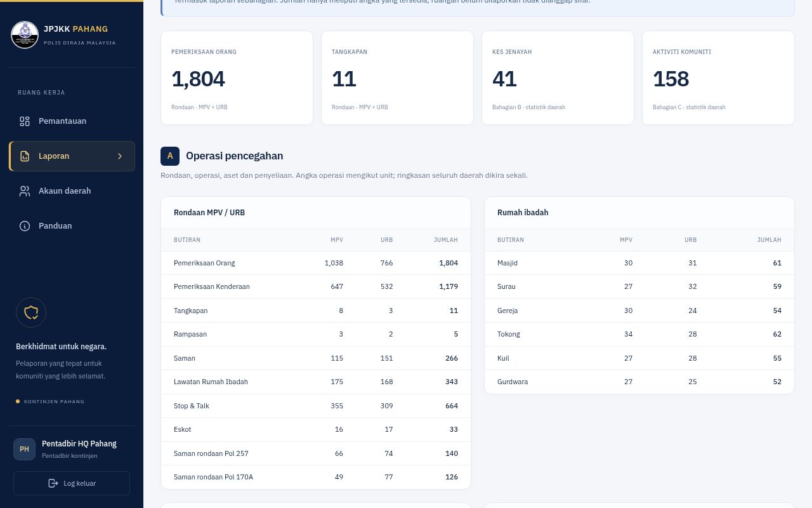Select the Eskot row label

[183, 429]
